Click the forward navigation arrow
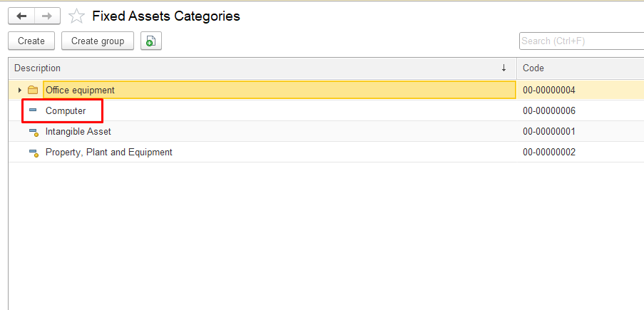 click(x=47, y=16)
